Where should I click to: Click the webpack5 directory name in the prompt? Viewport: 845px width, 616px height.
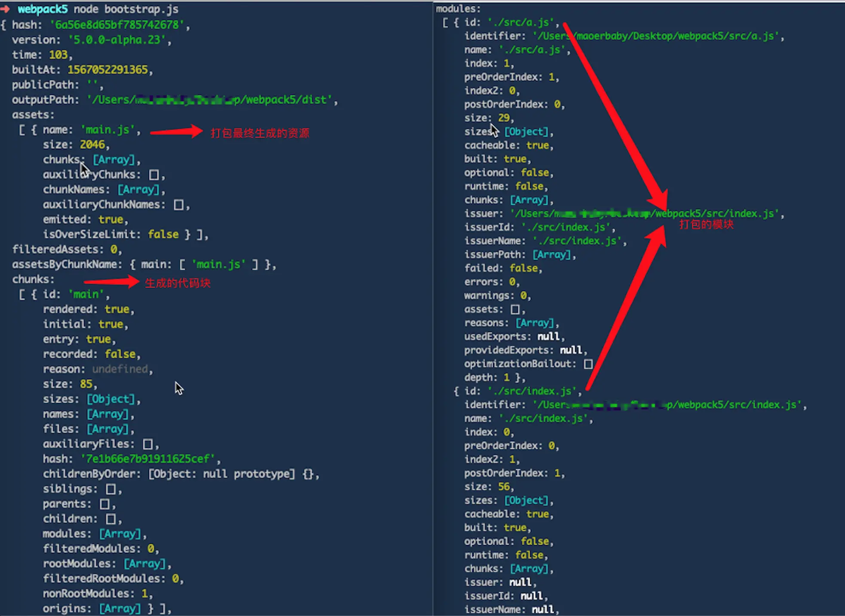point(43,9)
